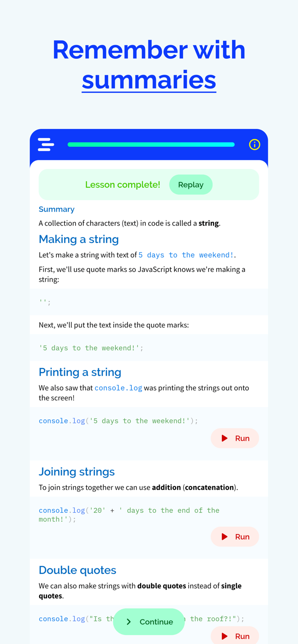The image size is (298, 644).
Task: Tap the '5 days to the weekend!' code block
Action: click(90, 348)
